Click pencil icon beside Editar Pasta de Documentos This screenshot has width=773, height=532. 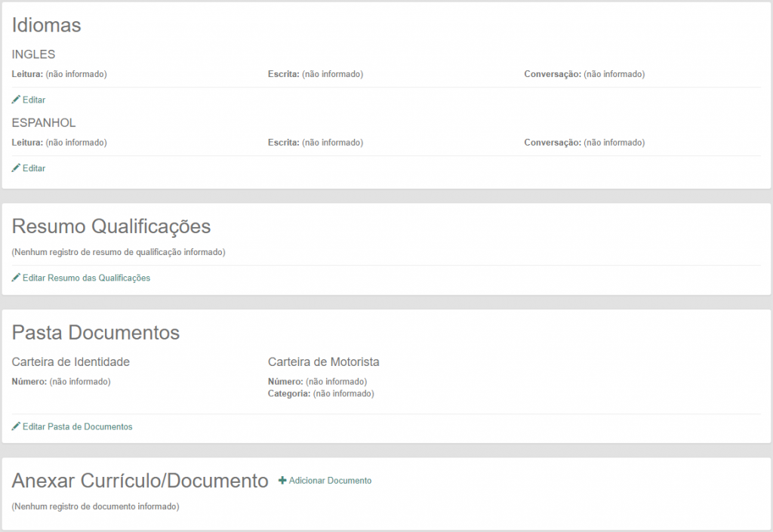tap(16, 426)
